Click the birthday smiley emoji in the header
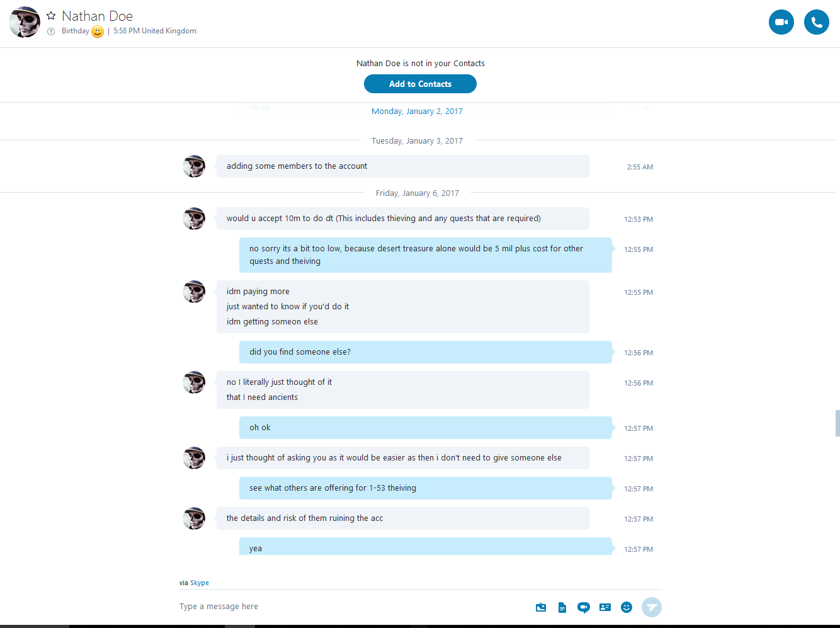This screenshot has width=840, height=628. (98, 31)
